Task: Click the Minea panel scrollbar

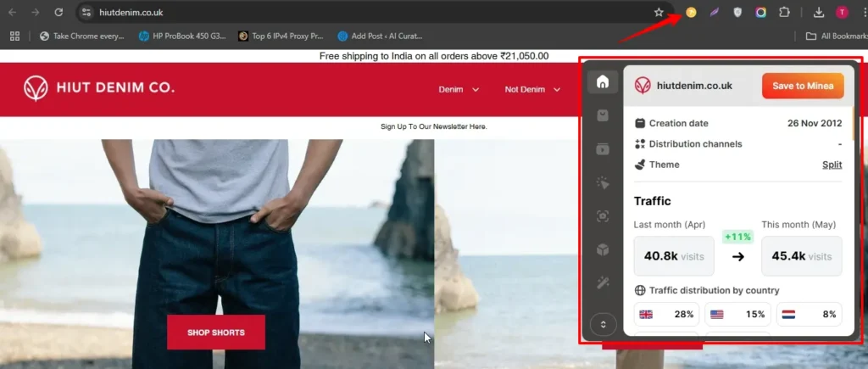Action: coord(853,123)
